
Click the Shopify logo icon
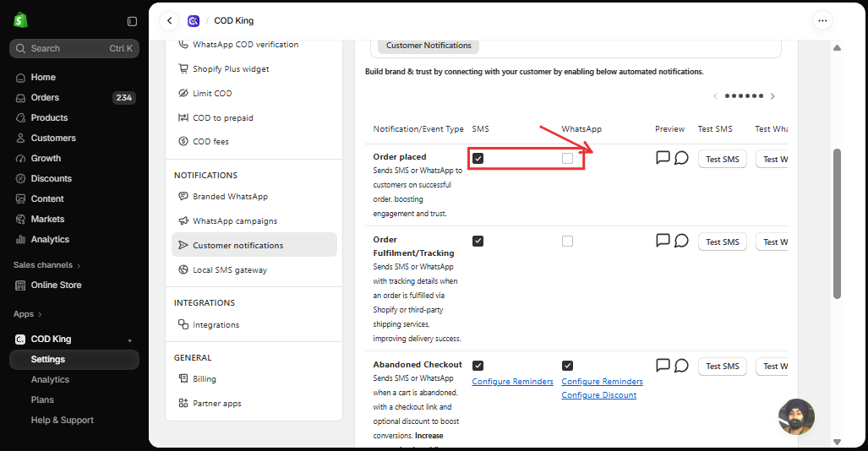click(20, 20)
